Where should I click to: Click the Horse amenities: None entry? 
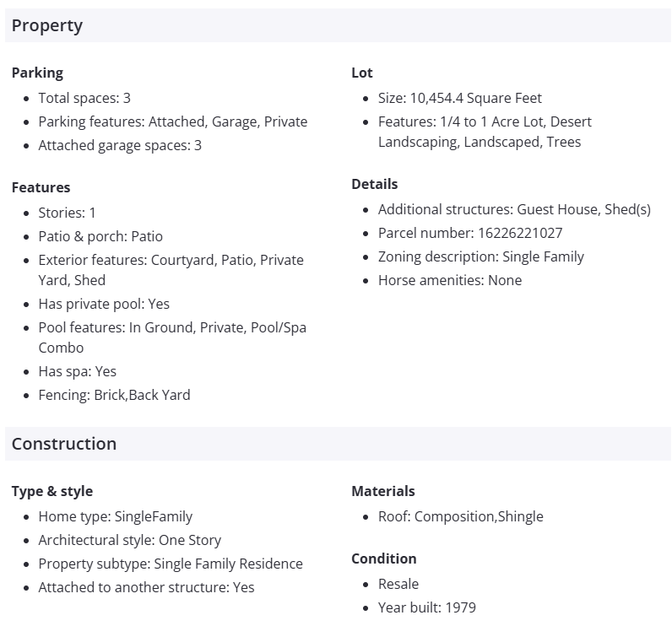click(x=450, y=280)
